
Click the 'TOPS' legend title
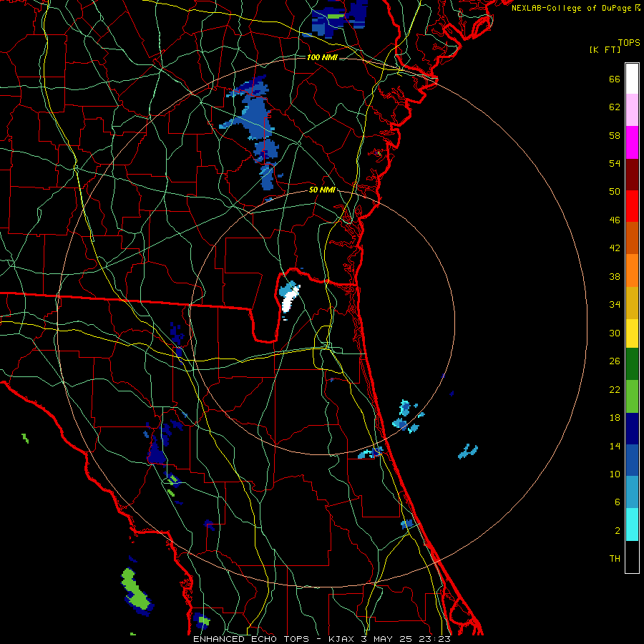pyautogui.click(x=629, y=43)
